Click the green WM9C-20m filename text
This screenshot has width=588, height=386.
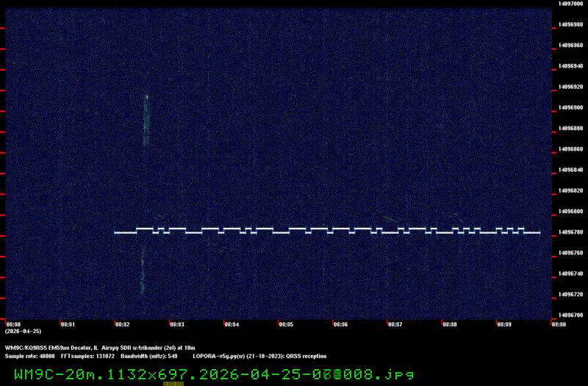[x=213, y=374]
